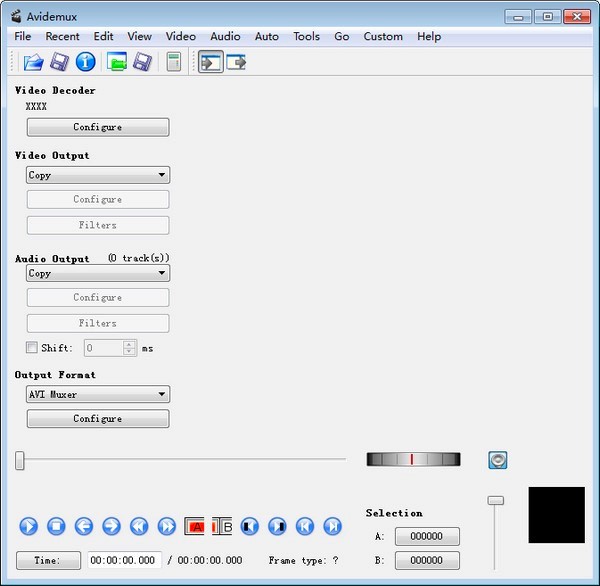Open the Output Format AVI Muxer dropdown
The height and width of the screenshot is (586, 600).
point(97,394)
